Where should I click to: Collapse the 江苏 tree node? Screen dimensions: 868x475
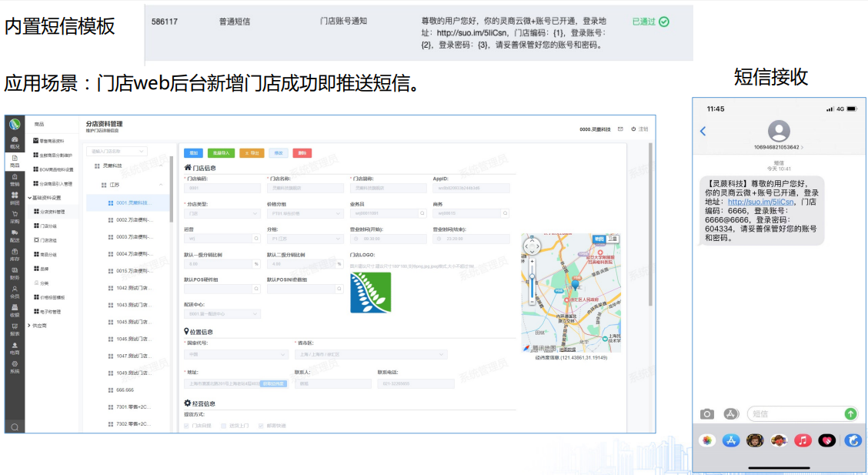coord(161,185)
